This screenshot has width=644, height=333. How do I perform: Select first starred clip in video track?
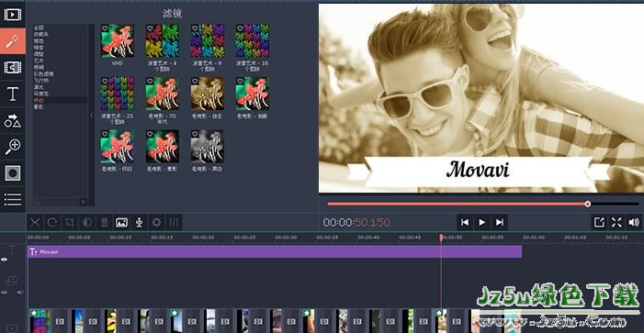click(40, 321)
